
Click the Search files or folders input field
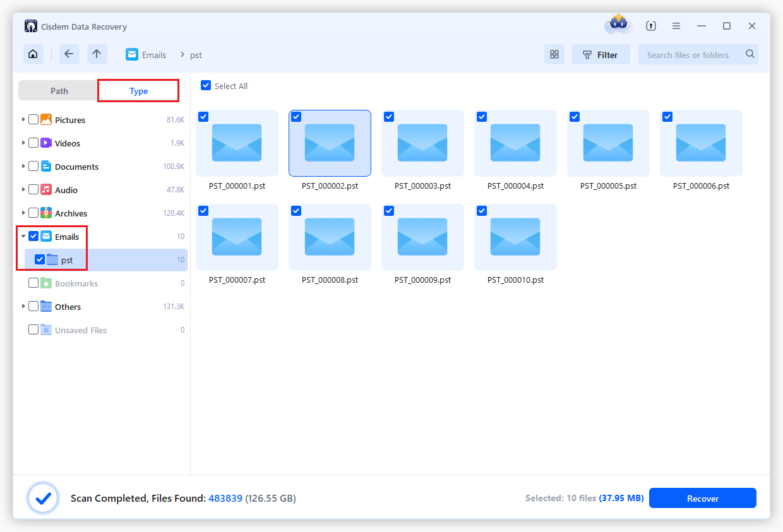coord(688,54)
